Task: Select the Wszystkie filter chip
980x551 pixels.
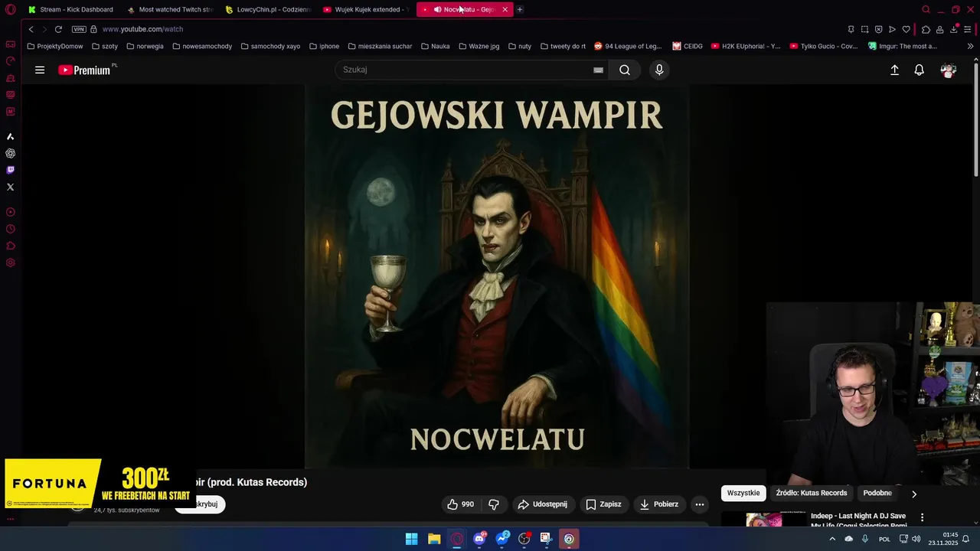Action: (x=743, y=493)
